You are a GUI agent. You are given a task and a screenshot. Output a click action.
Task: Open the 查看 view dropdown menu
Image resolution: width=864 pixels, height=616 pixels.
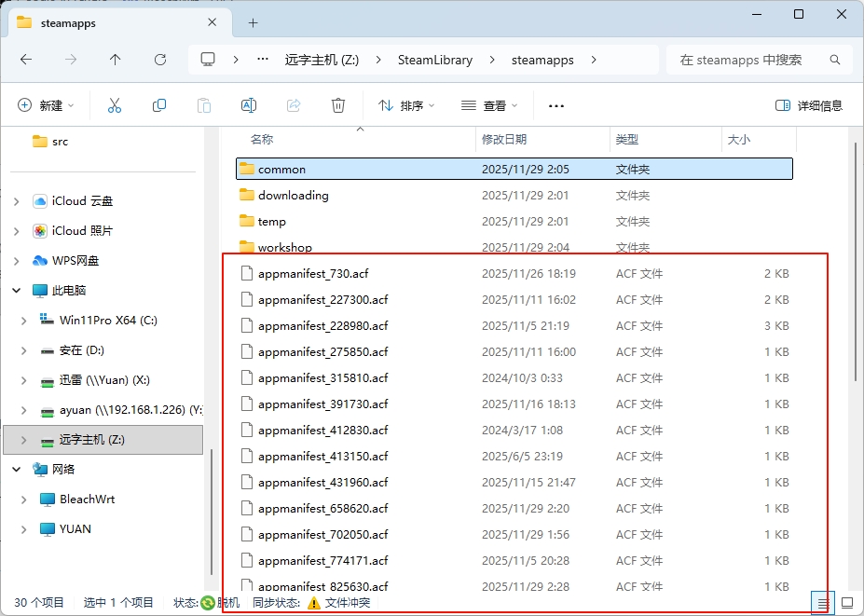click(489, 105)
